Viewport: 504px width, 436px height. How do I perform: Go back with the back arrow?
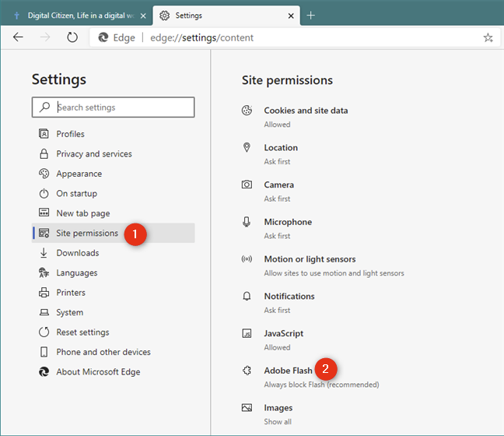point(18,37)
